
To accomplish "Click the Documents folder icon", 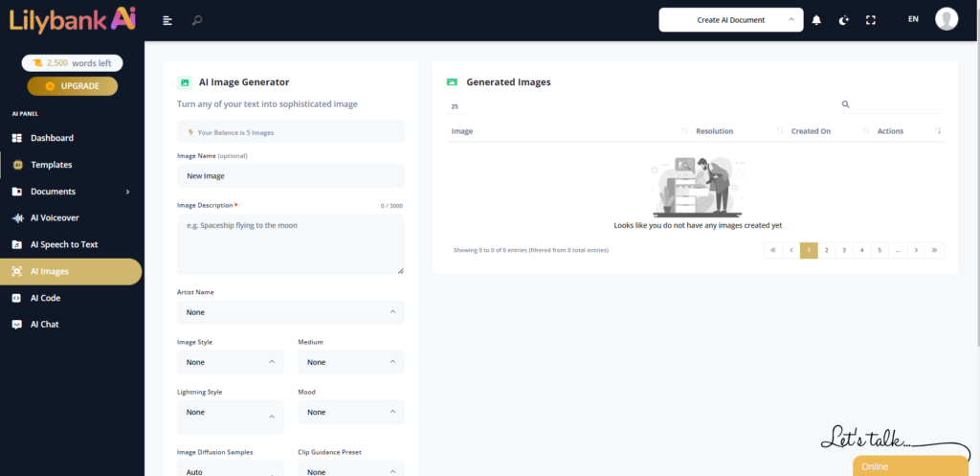I will point(17,192).
